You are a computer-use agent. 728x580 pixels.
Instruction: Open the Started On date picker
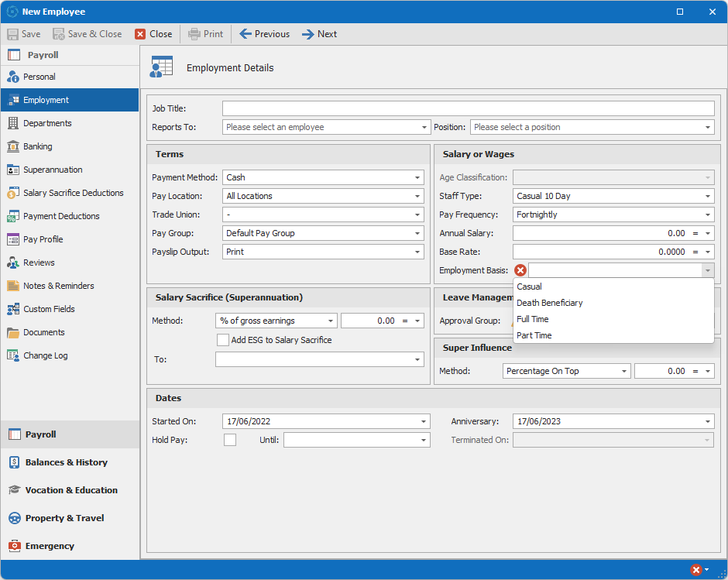click(x=424, y=421)
